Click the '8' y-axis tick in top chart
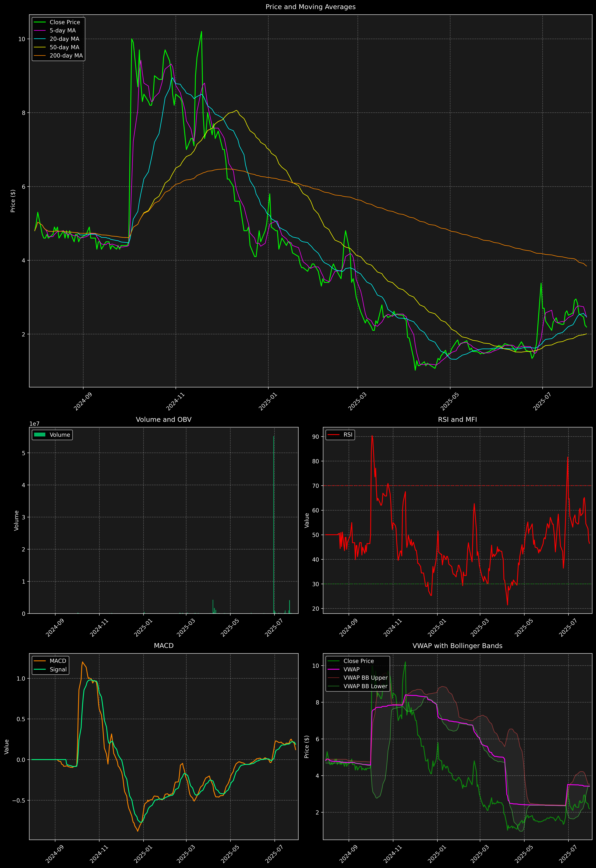The image size is (596, 868). [23, 113]
